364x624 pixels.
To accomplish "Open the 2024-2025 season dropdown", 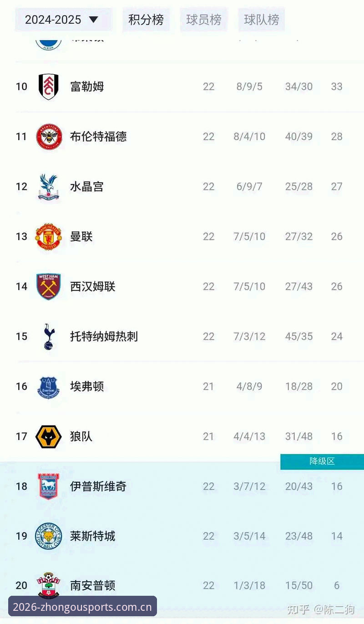I will pyautogui.click(x=63, y=20).
